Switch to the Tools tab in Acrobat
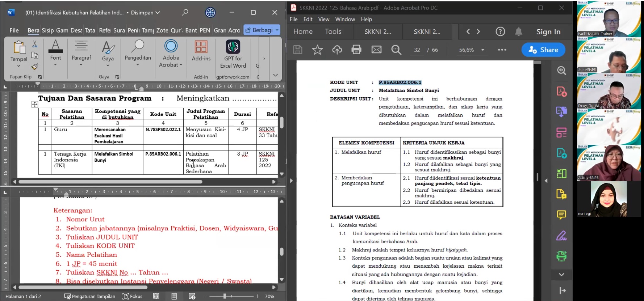 pyautogui.click(x=333, y=31)
